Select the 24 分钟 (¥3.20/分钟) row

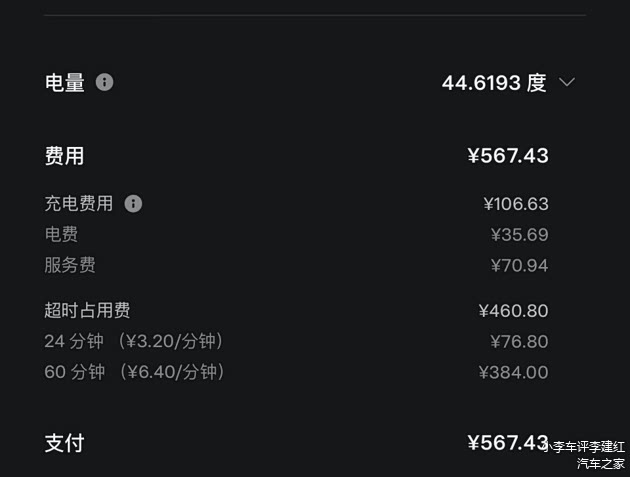pyautogui.click(x=134, y=342)
